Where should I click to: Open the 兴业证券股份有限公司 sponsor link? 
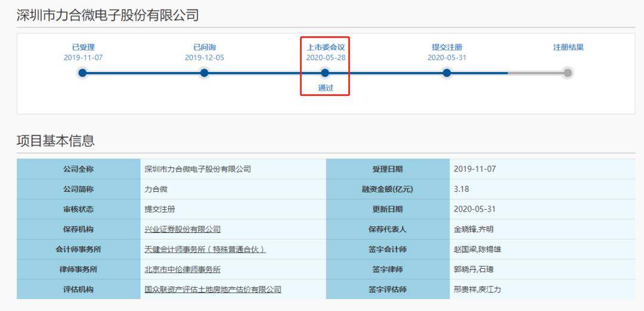(x=182, y=229)
